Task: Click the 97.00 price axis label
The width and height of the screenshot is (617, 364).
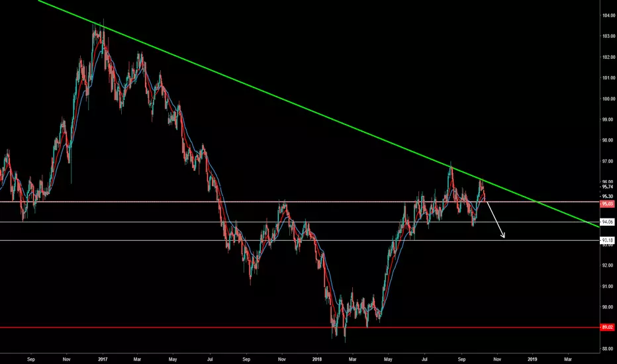Action: click(x=608, y=161)
